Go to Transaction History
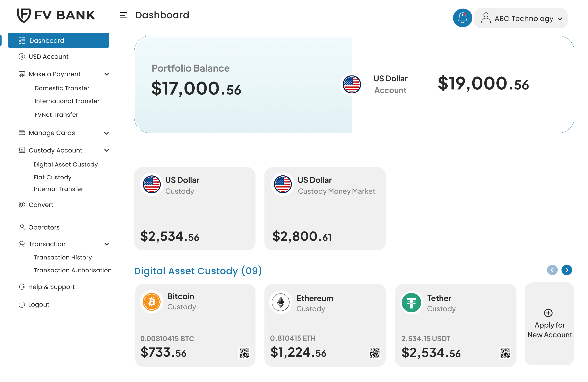The width and height of the screenshot is (588, 382). pos(63,258)
